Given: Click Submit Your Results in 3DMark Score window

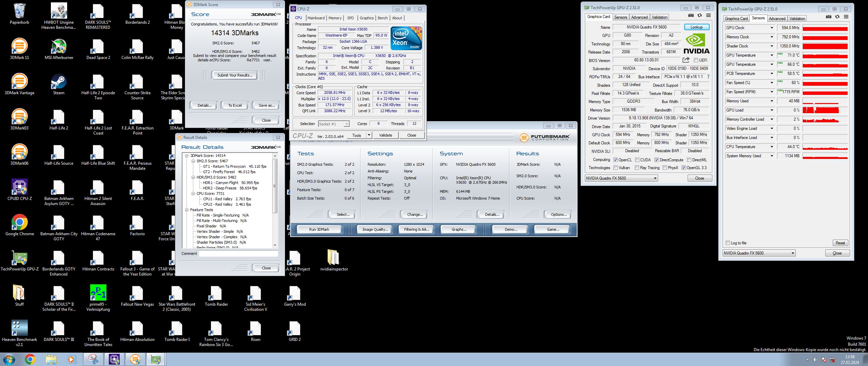Looking at the screenshot, I should (235, 75).
